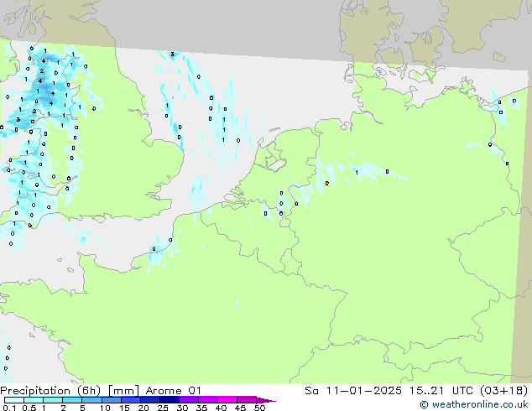Click the legend label '25'
This screenshot has width=532, height=411.
tap(163, 408)
